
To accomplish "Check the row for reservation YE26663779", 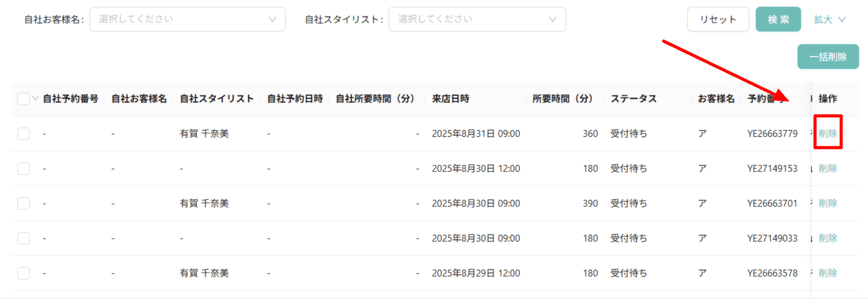I will (23, 133).
